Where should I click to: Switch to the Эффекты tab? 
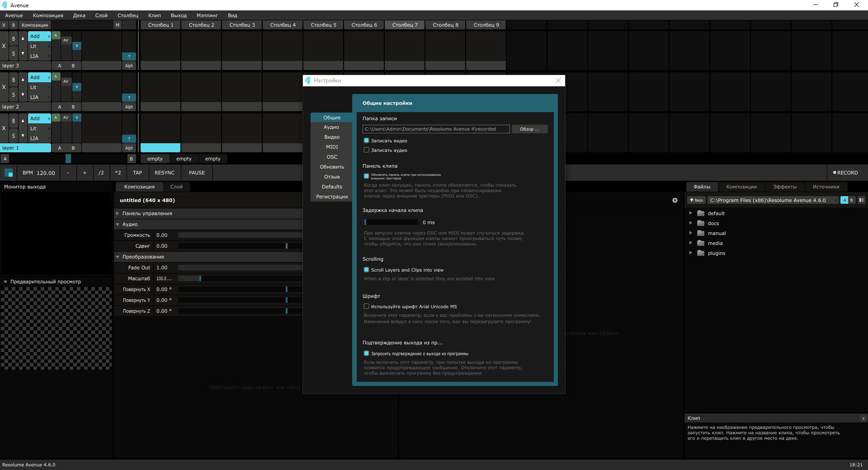tap(784, 187)
